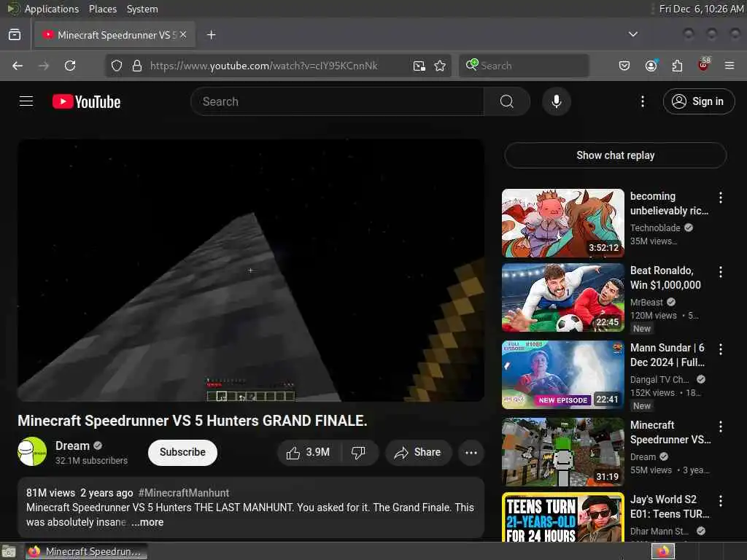Open Dream channel name link
The image size is (747, 560).
(72, 446)
